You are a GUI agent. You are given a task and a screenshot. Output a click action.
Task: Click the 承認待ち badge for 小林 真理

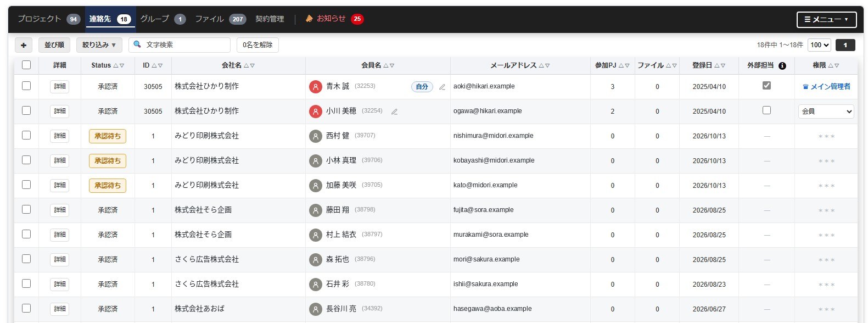[108, 161]
